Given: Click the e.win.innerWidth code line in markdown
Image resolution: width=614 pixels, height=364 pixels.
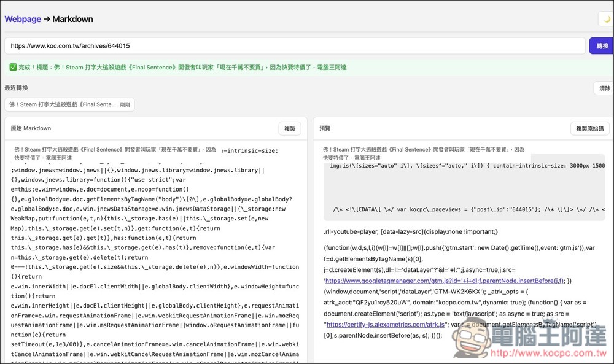Looking at the screenshot, I should (155, 287).
